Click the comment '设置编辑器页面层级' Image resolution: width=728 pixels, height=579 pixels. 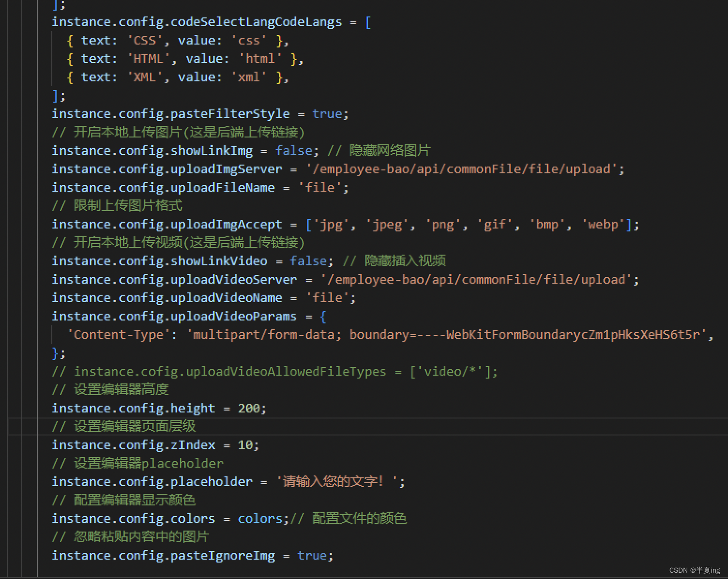click(x=124, y=427)
